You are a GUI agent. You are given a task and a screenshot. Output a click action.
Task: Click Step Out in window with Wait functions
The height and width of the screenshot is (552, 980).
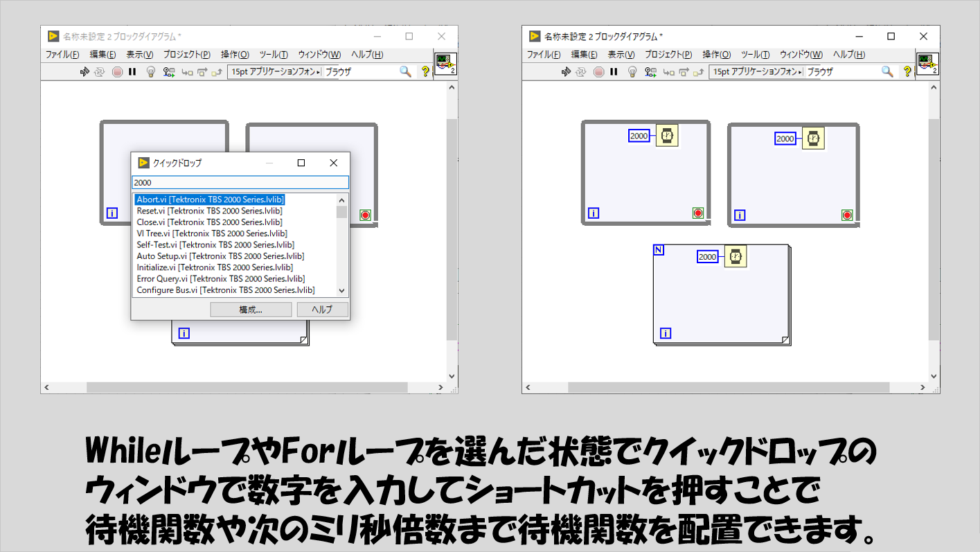[x=700, y=71]
